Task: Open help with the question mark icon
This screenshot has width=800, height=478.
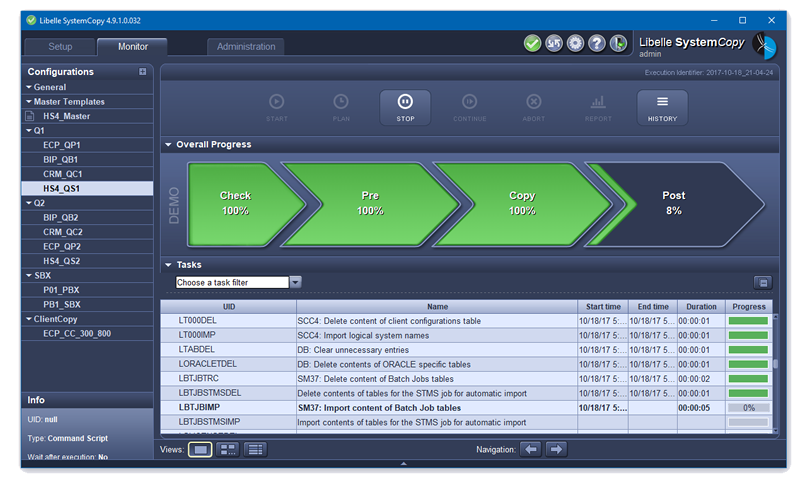Action: coord(597,44)
